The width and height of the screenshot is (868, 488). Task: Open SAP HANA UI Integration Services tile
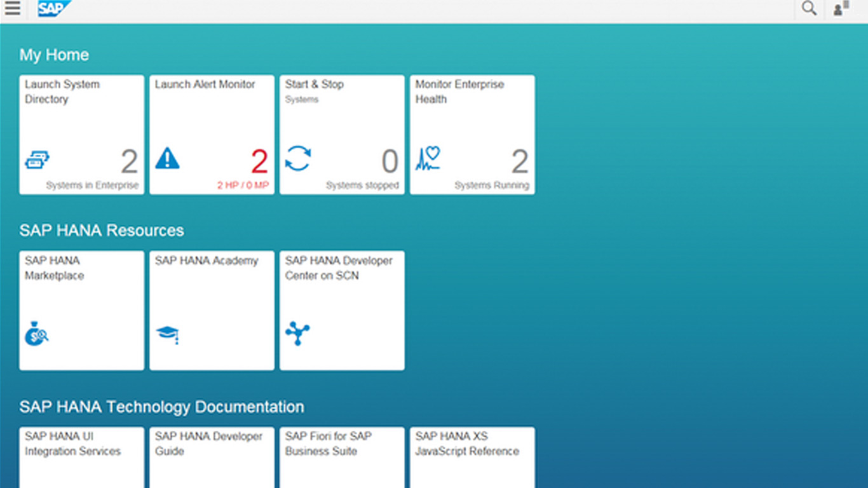pyautogui.click(x=81, y=457)
